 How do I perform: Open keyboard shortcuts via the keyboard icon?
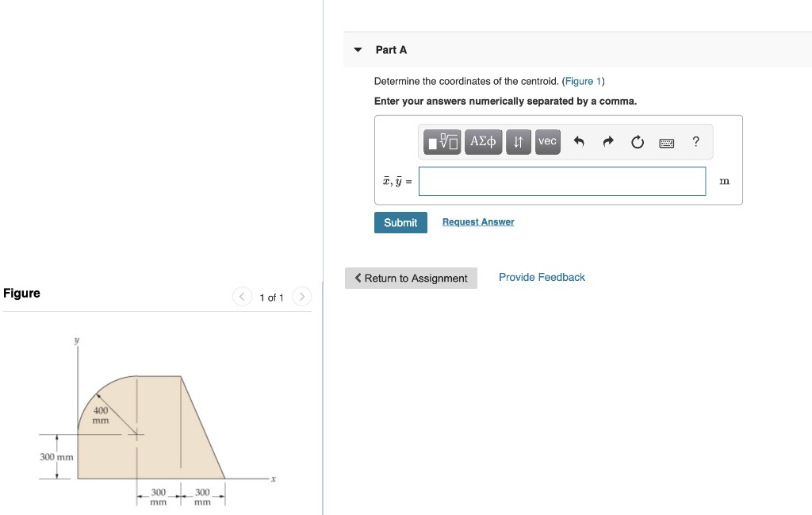pyautogui.click(x=666, y=143)
